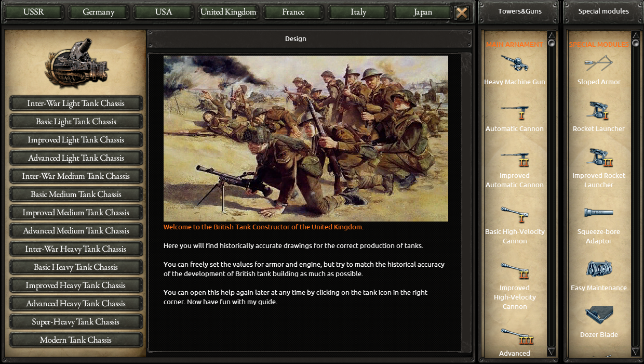Switch to the Germany nation tab
This screenshot has width=644, height=364.
coord(99,12)
